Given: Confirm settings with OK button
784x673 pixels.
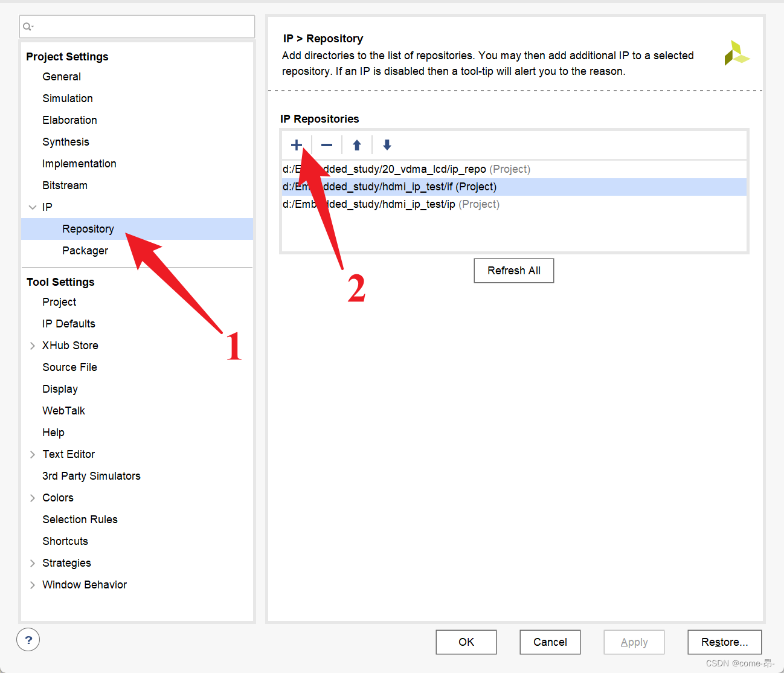Looking at the screenshot, I should click(x=466, y=642).
